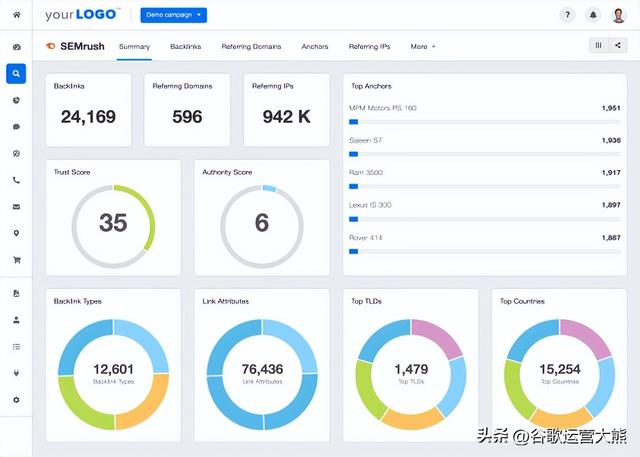Open the Referring IPs tab
Image resolution: width=640 pixels, height=457 pixels.
click(x=369, y=47)
